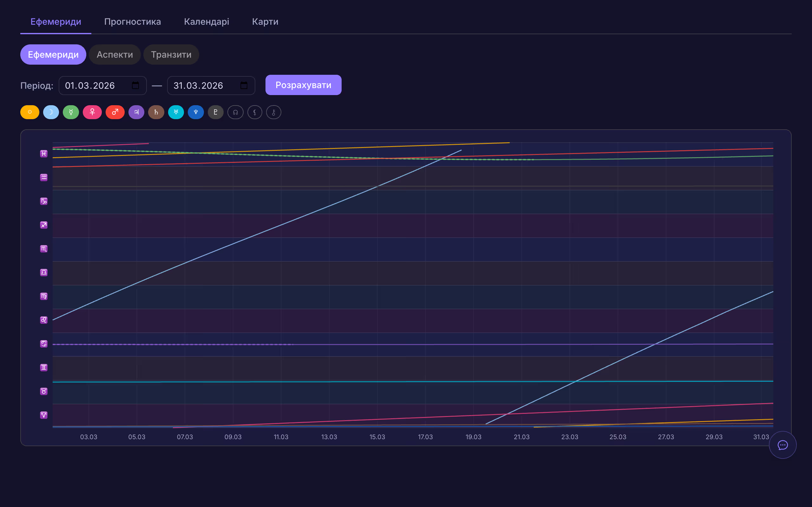The width and height of the screenshot is (812, 507).
Task: Click the Venus symbol chip
Action: (92, 112)
